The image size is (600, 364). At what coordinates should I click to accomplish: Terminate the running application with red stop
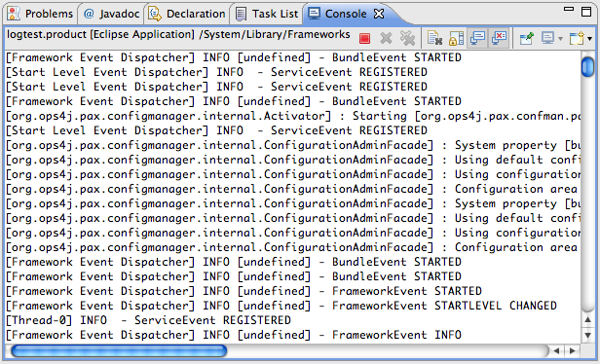(x=364, y=38)
